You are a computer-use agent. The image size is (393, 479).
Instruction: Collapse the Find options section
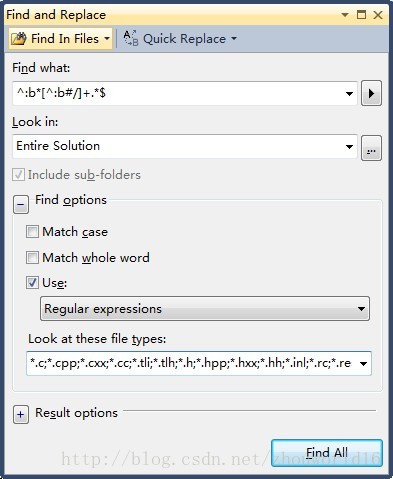21,204
